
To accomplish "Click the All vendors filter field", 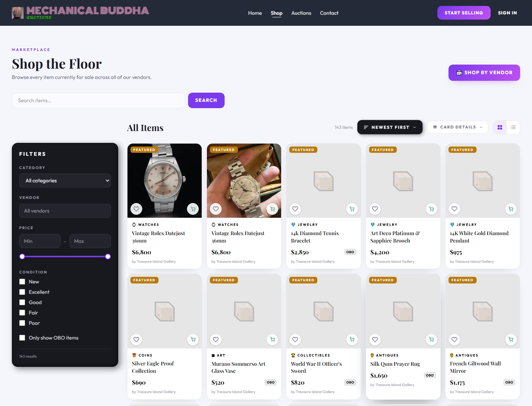I will pyautogui.click(x=65, y=211).
